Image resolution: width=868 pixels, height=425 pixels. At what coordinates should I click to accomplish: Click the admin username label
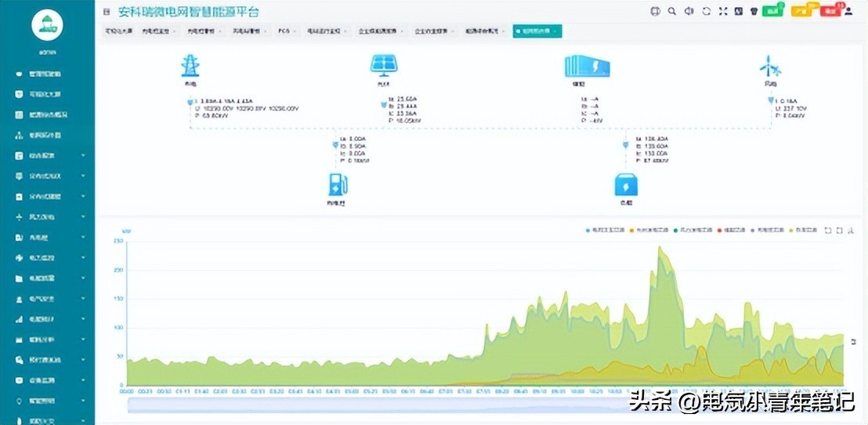pos(47,53)
